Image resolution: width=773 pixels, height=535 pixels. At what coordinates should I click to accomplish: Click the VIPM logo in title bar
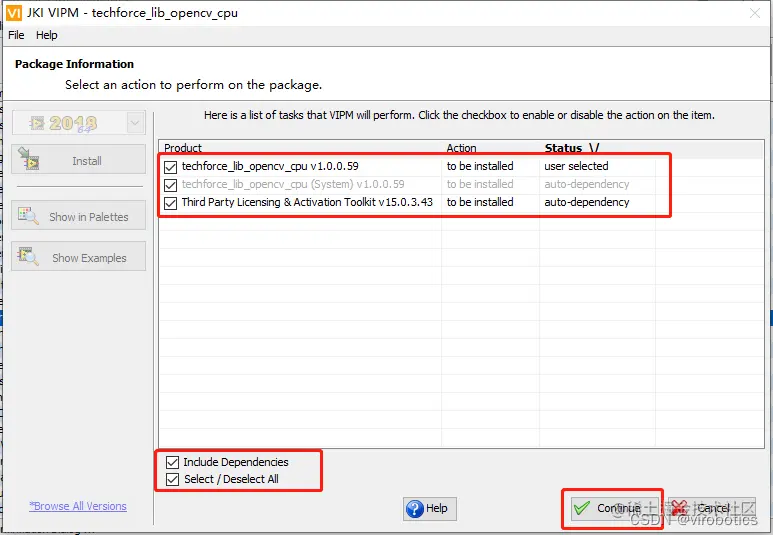13,13
